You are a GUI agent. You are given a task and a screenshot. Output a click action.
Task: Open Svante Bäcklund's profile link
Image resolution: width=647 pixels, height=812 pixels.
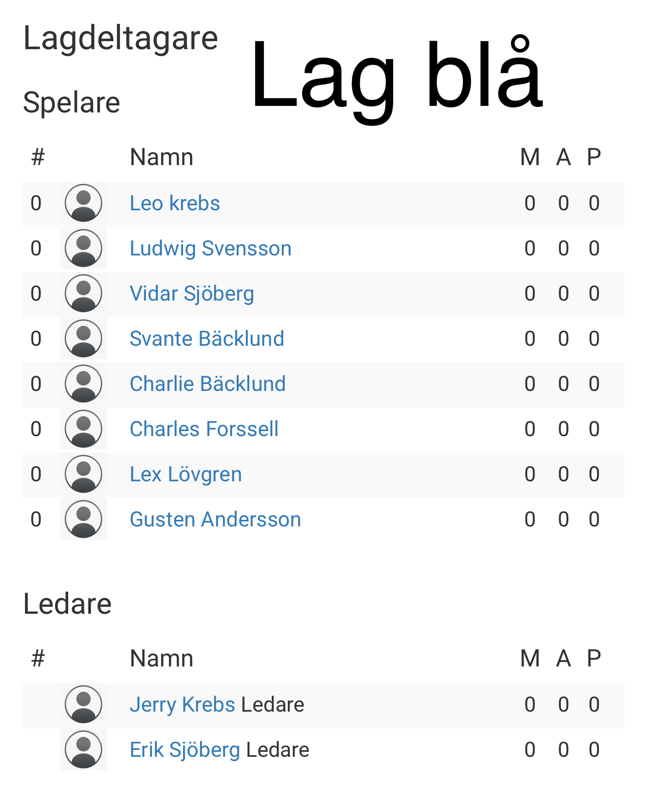[x=207, y=339]
